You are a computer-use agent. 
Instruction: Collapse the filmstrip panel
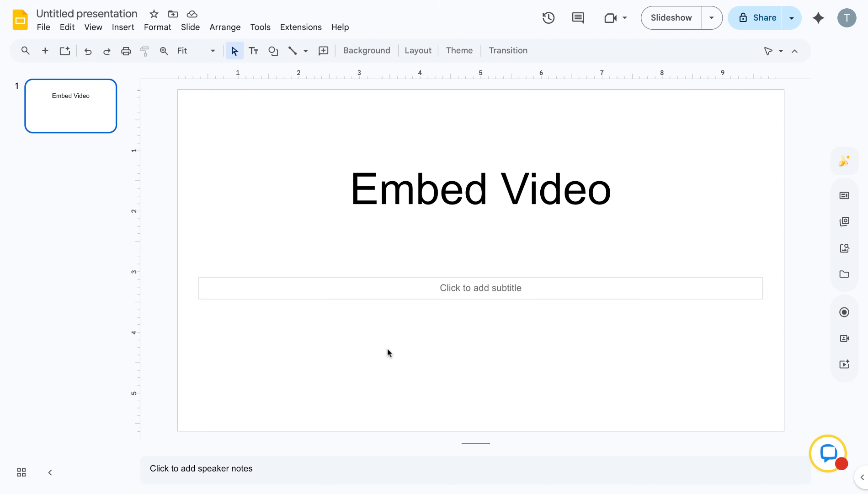50,473
